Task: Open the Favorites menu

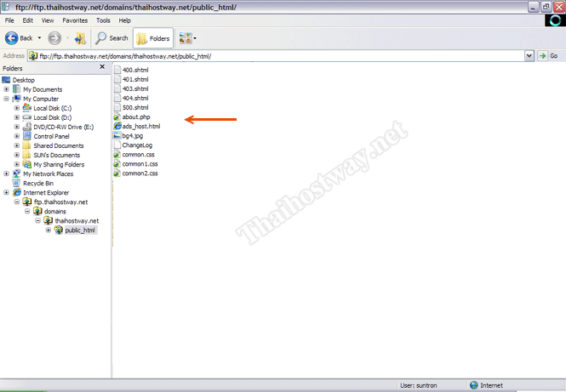Action: click(x=75, y=20)
